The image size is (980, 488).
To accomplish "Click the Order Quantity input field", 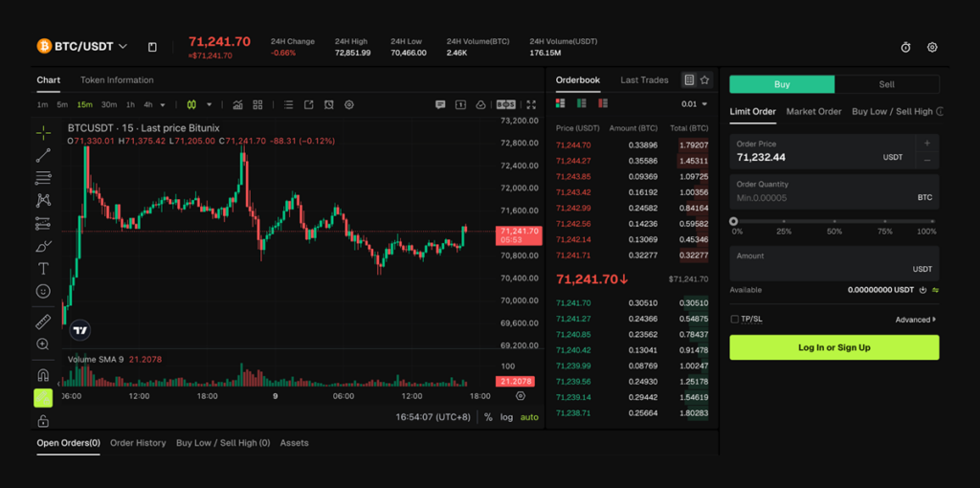I will click(x=835, y=191).
